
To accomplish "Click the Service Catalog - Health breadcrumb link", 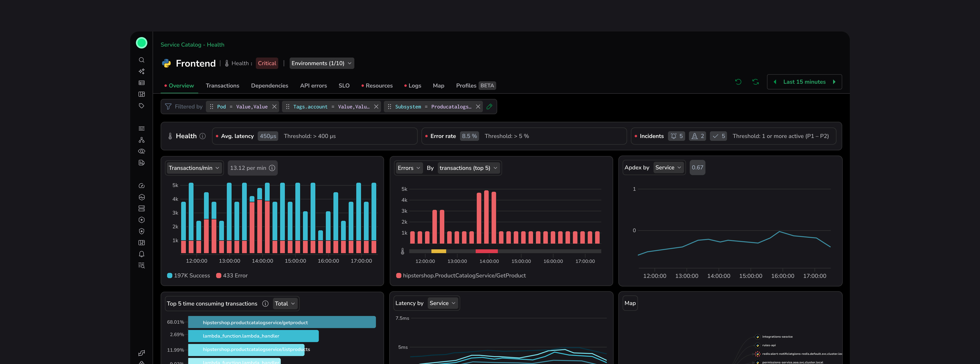I will [192, 45].
